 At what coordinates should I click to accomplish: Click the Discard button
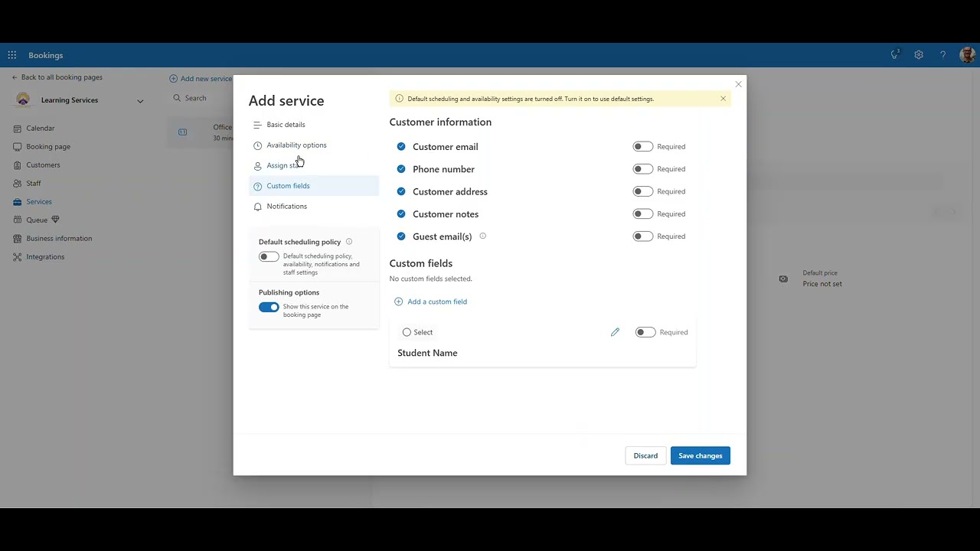pos(645,456)
